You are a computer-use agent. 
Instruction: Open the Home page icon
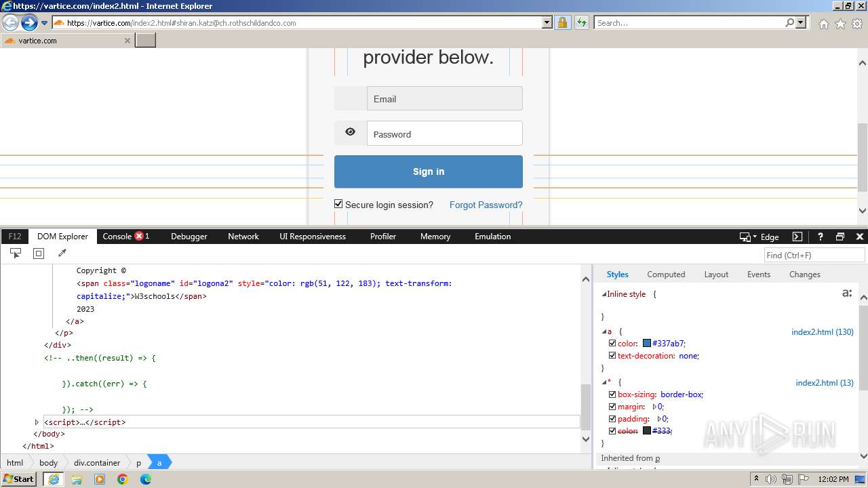823,24
